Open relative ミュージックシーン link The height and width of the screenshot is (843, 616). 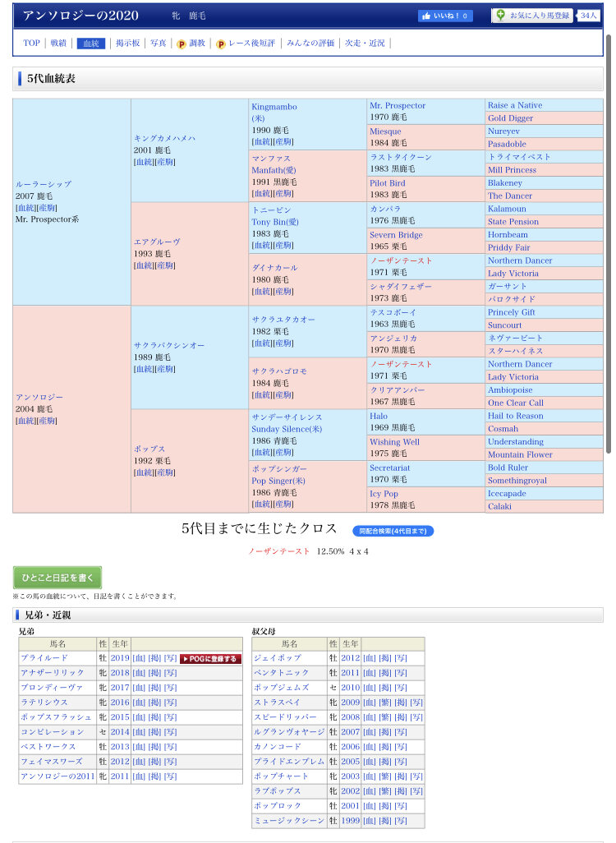[289, 821]
